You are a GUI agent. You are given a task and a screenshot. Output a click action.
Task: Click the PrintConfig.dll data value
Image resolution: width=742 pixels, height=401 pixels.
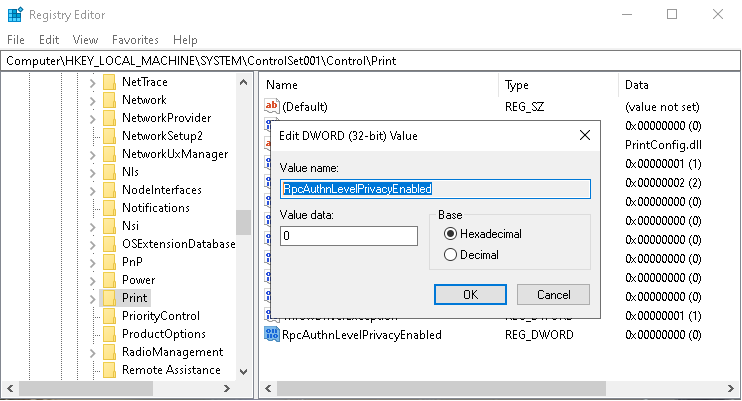pos(663,145)
